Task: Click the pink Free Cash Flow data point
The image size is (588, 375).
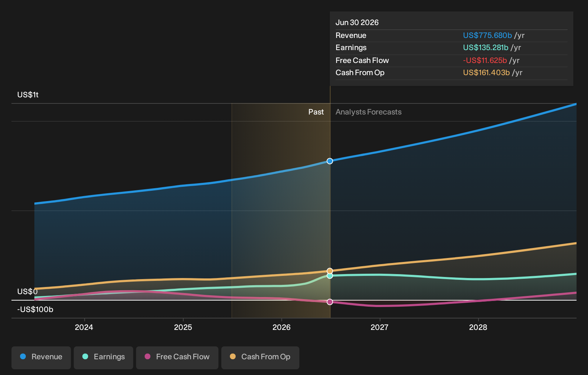Action: click(x=330, y=302)
